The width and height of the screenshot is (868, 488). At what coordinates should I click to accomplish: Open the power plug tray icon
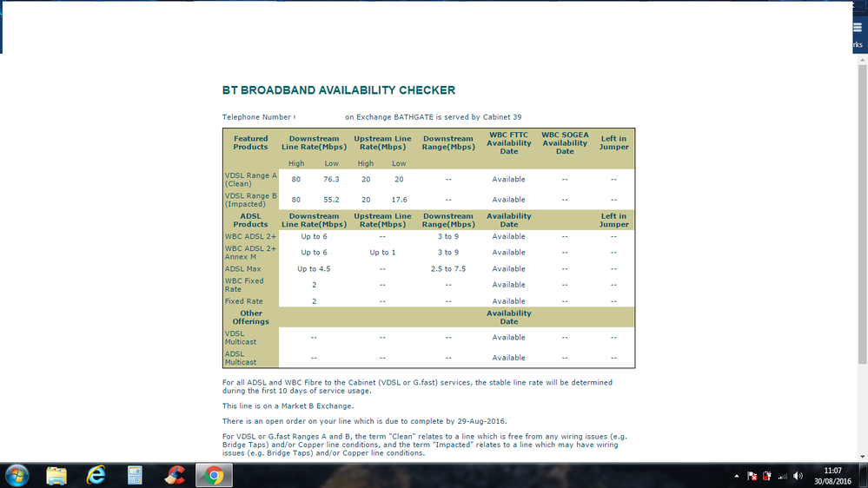click(x=766, y=476)
